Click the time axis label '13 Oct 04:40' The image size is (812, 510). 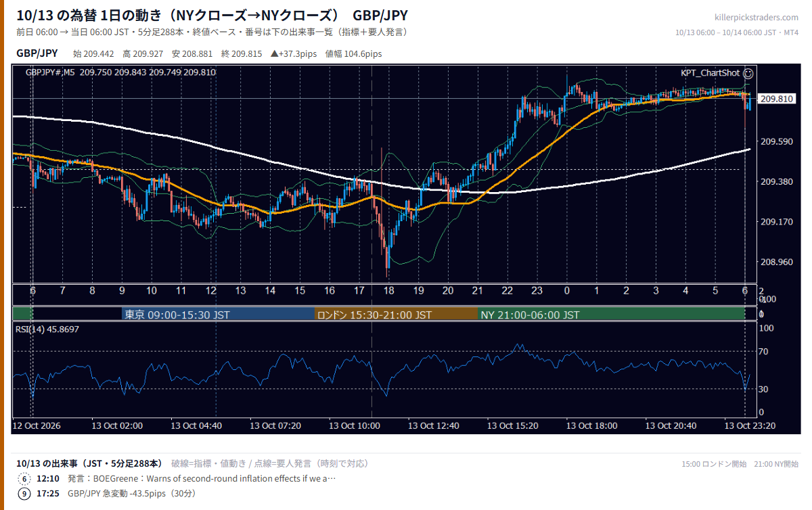(x=196, y=426)
